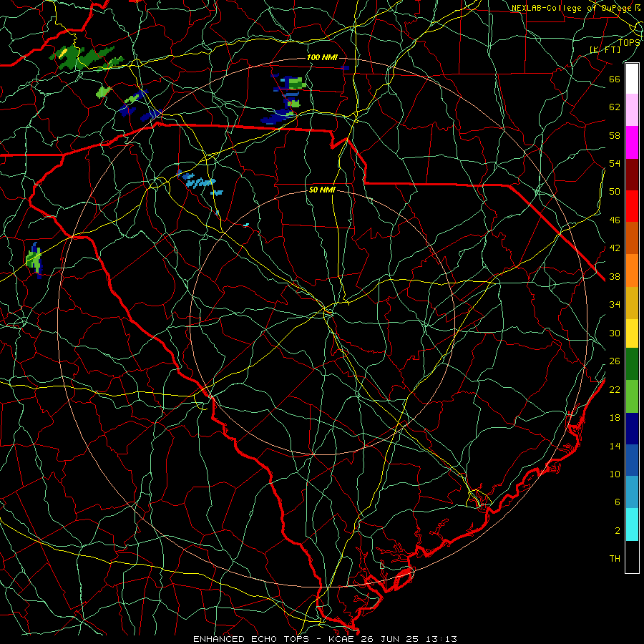
Task: Click the medium blue legend swatch near 10
Action: (x=632, y=460)
